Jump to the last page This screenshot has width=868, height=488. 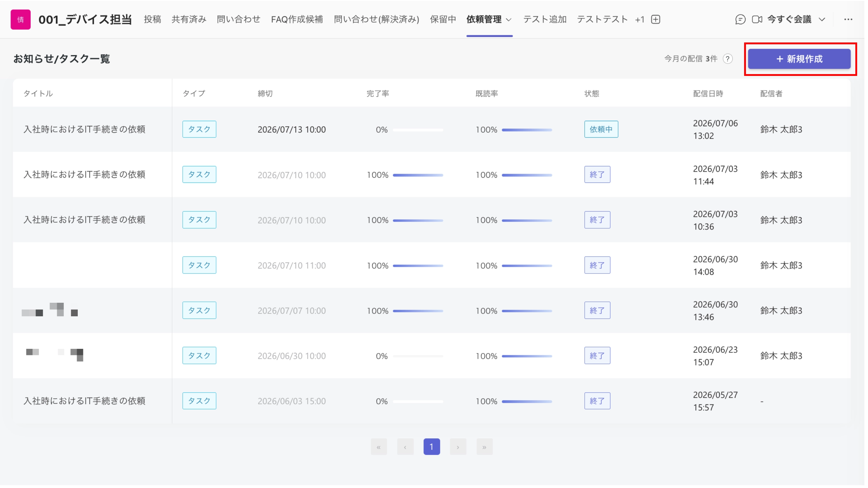[484, 447]
